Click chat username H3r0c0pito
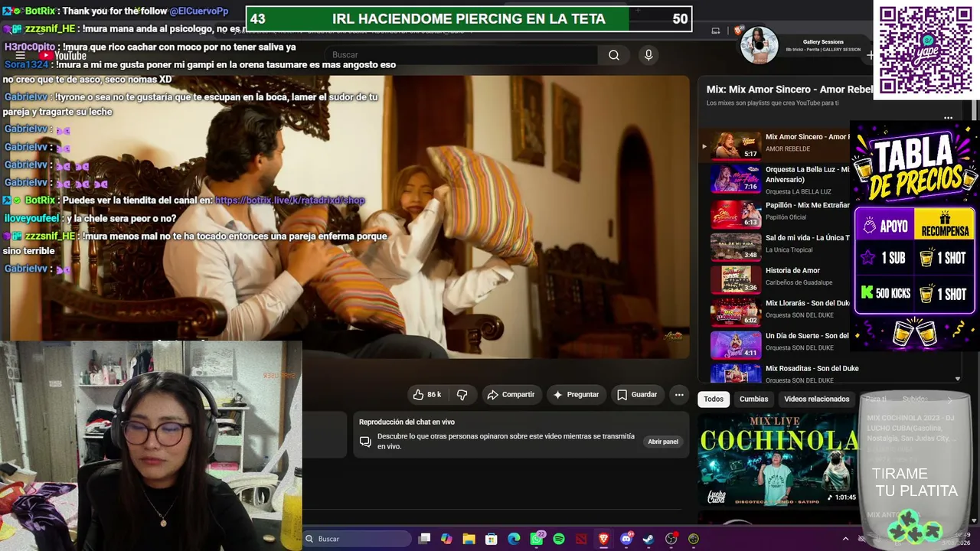The width and height of the screenshot is (980, 551). coord(30,47)
